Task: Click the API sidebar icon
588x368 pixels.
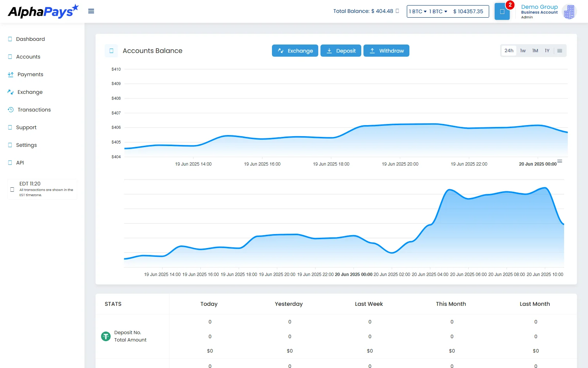Action: [x=10, y=163]
